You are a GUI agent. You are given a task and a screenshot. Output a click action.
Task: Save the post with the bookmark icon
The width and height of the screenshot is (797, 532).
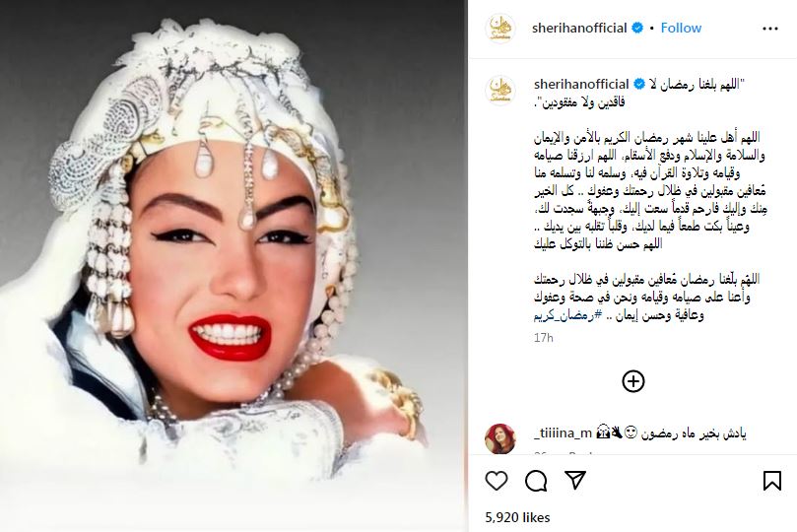pos(771,480)
